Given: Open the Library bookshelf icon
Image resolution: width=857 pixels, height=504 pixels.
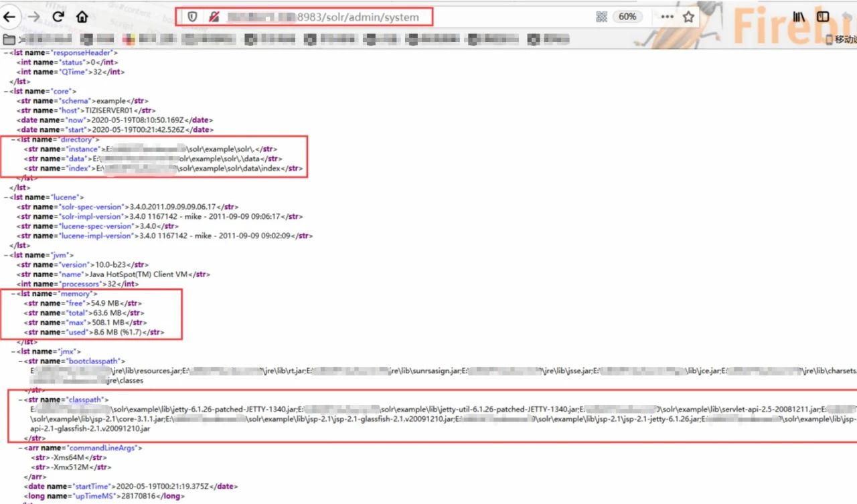Looking at the screenshot, I should (799, 17).
